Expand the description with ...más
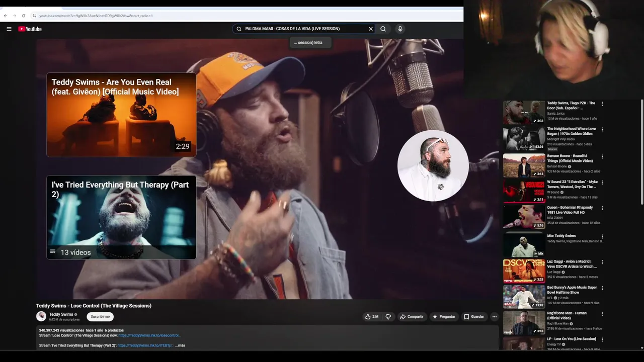 tap(180, 345)
